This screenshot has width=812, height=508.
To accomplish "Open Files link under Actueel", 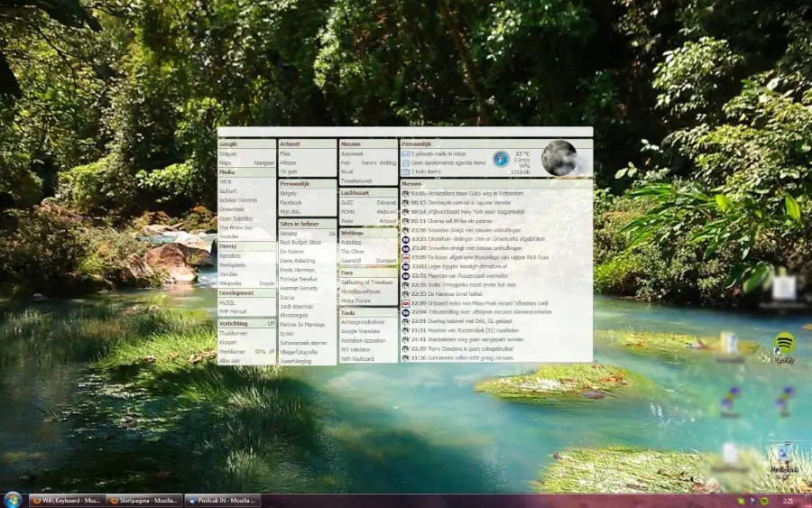I will point(285,153).
